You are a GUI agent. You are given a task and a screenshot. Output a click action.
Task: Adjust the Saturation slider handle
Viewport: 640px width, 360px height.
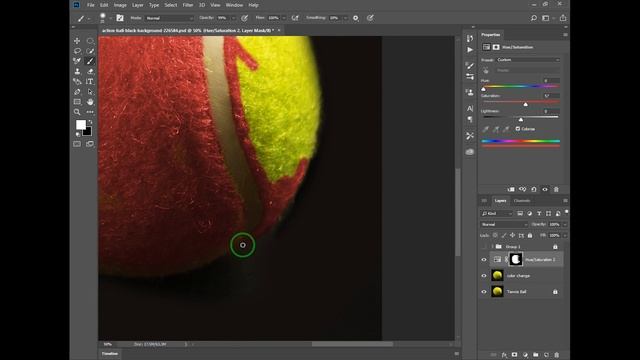(526, 104)
